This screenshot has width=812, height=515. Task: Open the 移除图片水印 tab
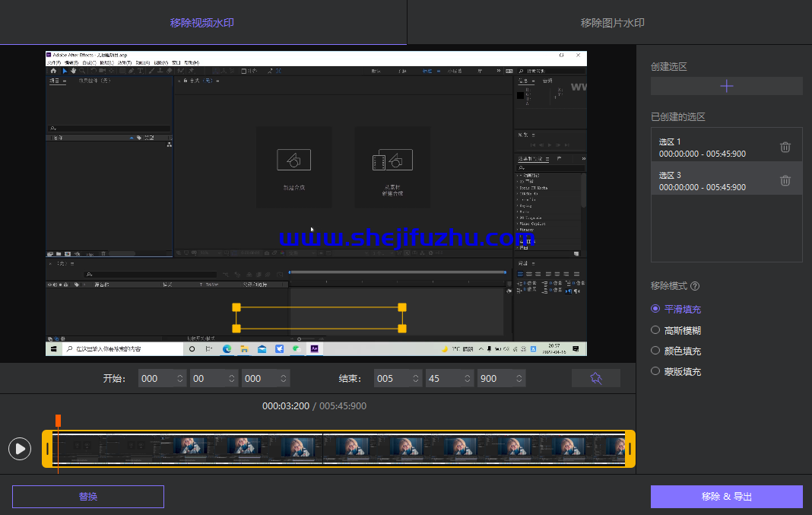[612, 23]
